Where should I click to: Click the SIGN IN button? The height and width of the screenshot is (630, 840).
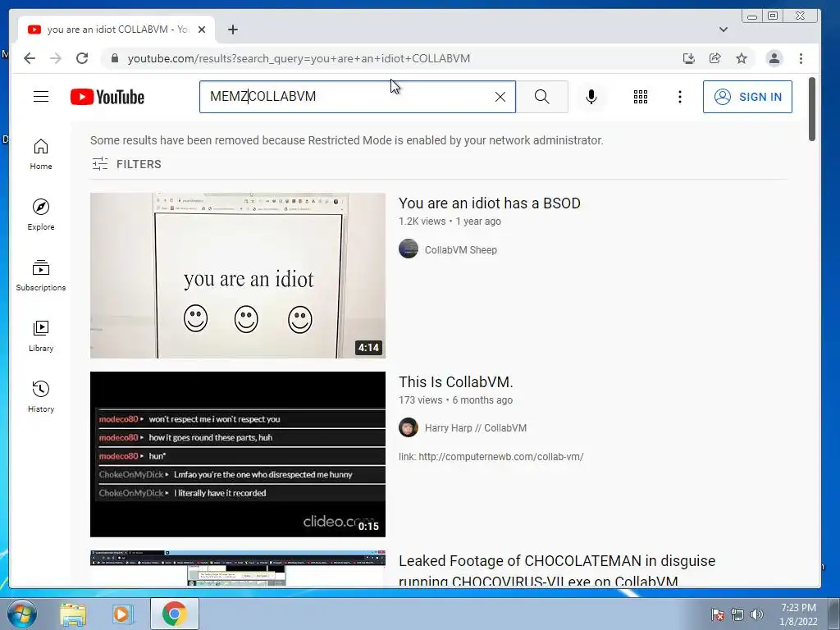tap(747, 97)
